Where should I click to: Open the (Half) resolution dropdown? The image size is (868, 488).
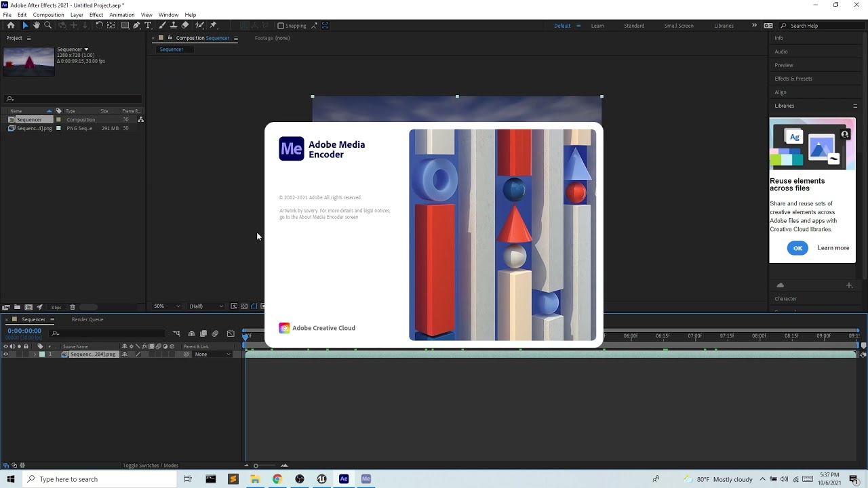(x=206, y=306)
